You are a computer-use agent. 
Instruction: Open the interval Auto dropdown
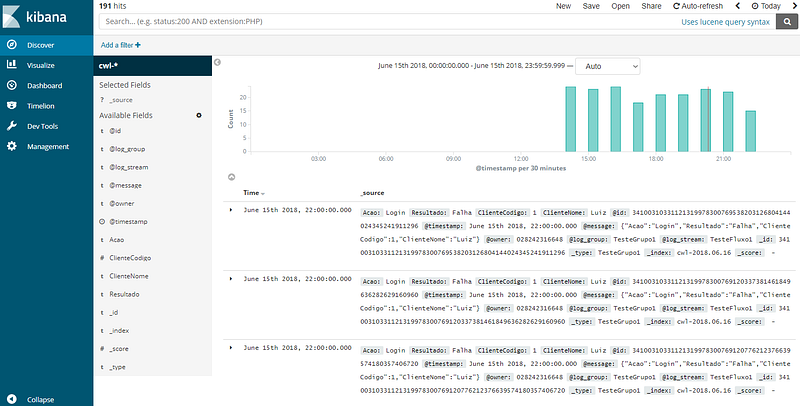click(x=608, y=66)
